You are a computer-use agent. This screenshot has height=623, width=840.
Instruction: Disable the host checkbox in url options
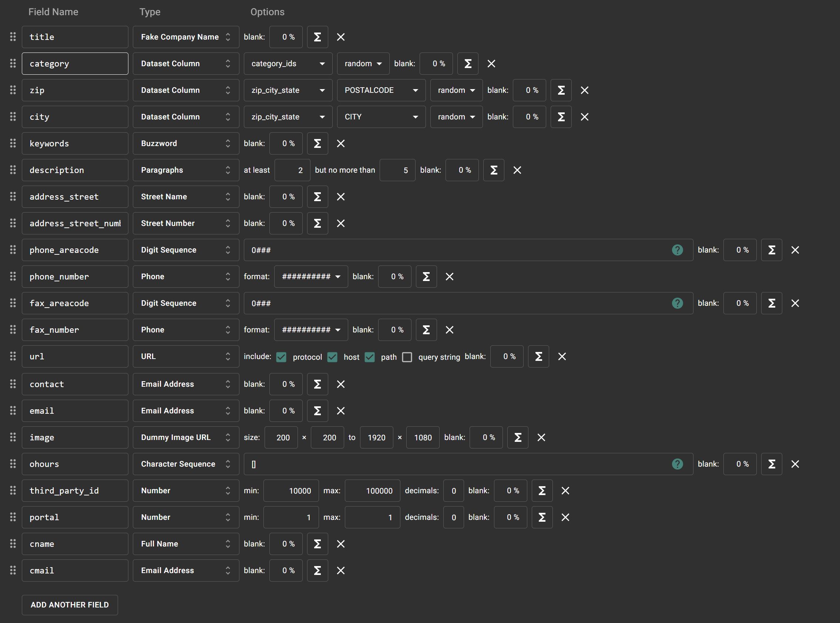[332, 357]
